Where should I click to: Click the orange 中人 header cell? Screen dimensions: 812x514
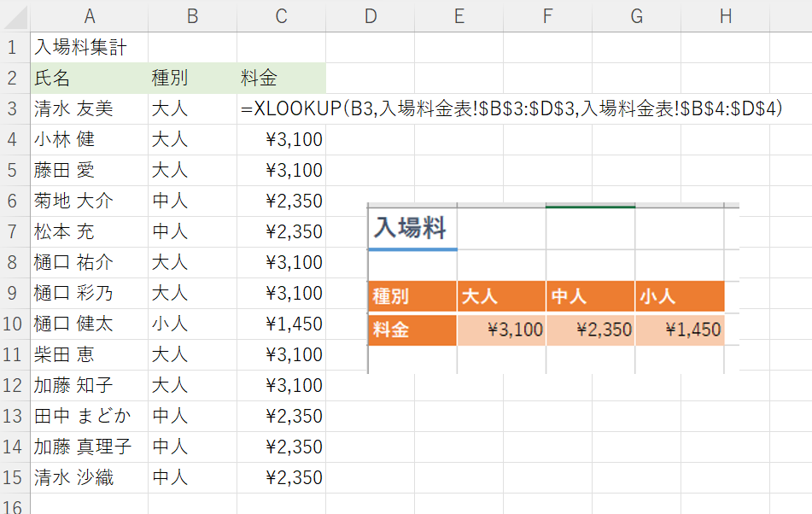click(590, 296)
